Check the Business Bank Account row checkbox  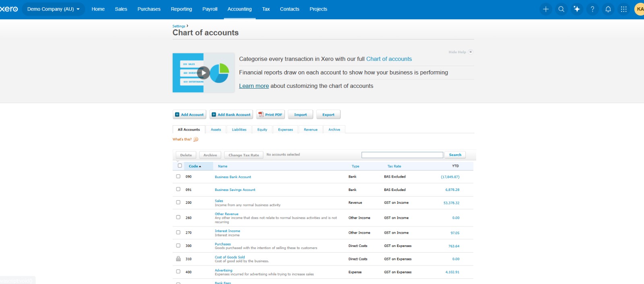(x=178, y=176)
